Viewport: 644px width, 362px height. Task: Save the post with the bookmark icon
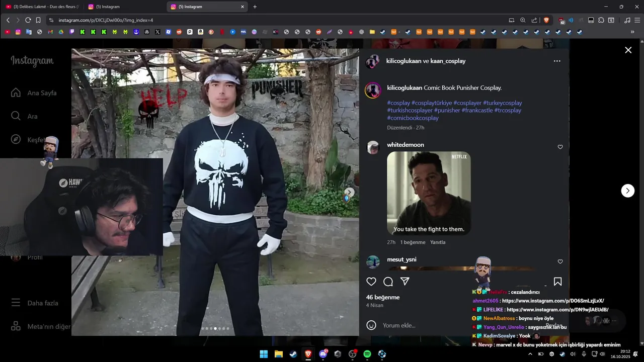pos(557,282)
